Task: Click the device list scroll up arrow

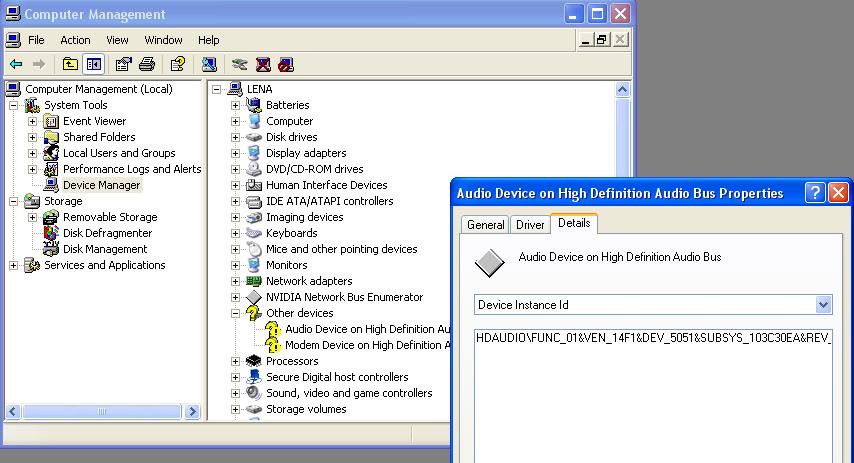Action: click(x=623, y=89)
